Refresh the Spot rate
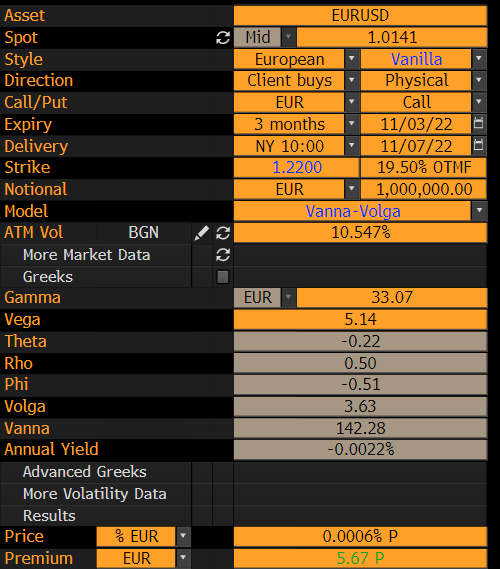Image resolution: width=500 pixels, height=569 pixels. pos(223,37)
